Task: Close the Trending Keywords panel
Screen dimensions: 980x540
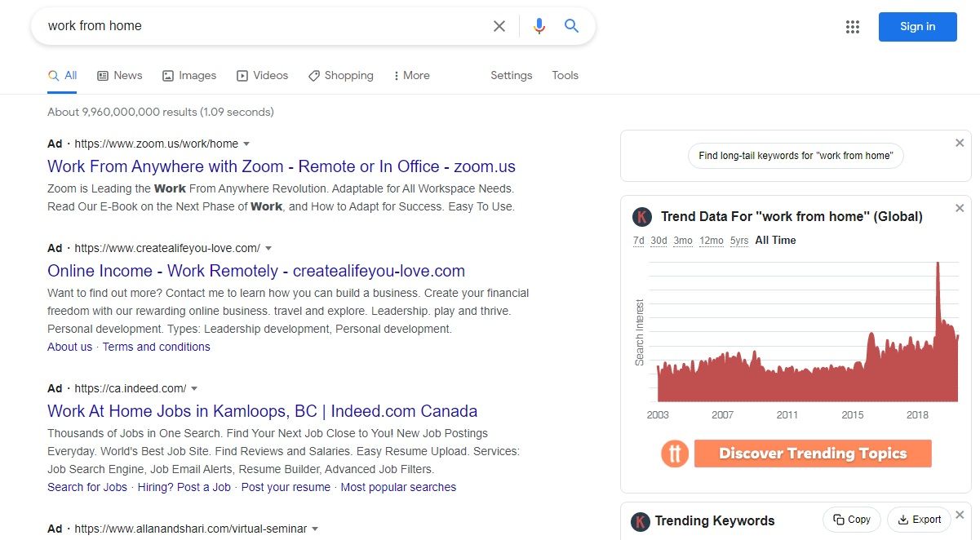Action: pyautogui.click(x=960, y=515)
